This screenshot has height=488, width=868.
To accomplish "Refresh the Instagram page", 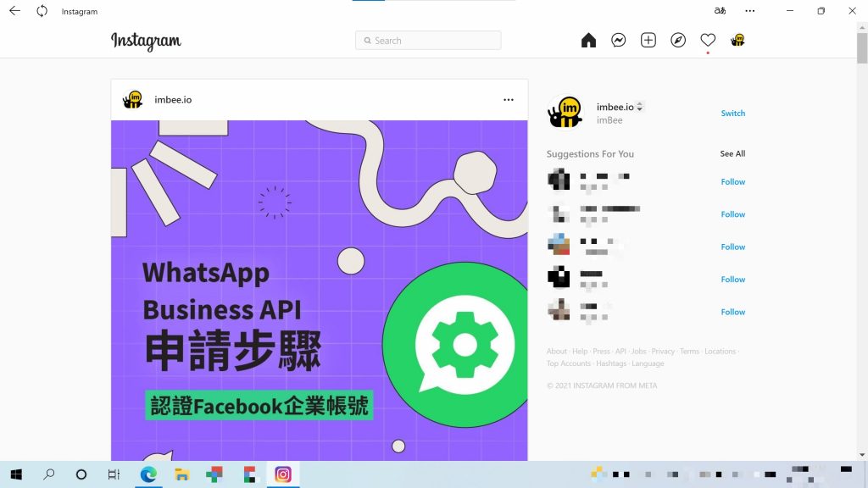I will point(42,11).
